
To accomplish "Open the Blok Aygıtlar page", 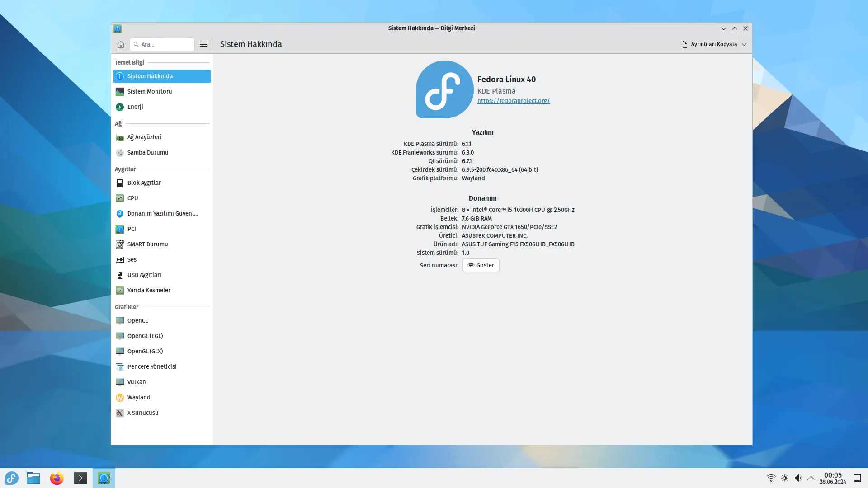I will click(162, 183).
